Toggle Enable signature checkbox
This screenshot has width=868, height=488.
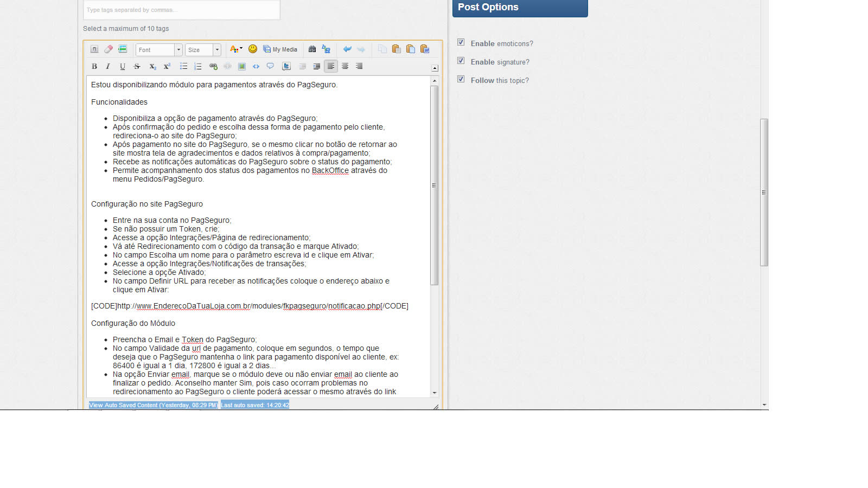tap(461, 61)
